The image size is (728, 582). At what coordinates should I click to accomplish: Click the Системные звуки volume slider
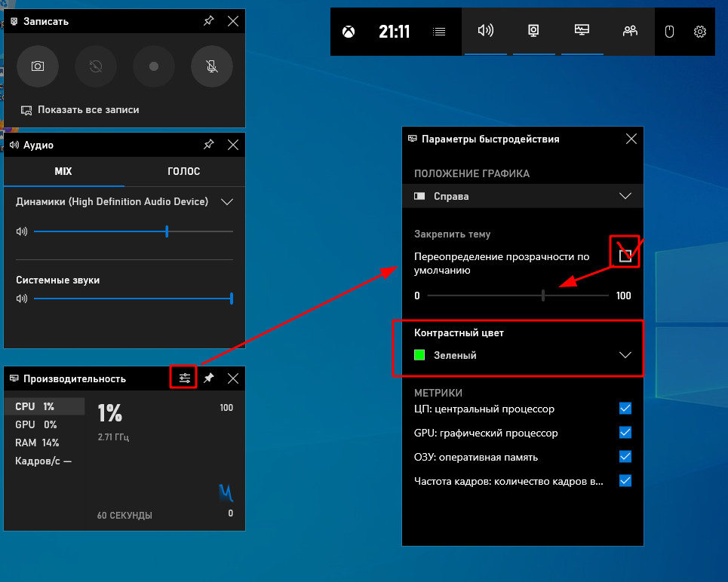[x=133, y=299]
